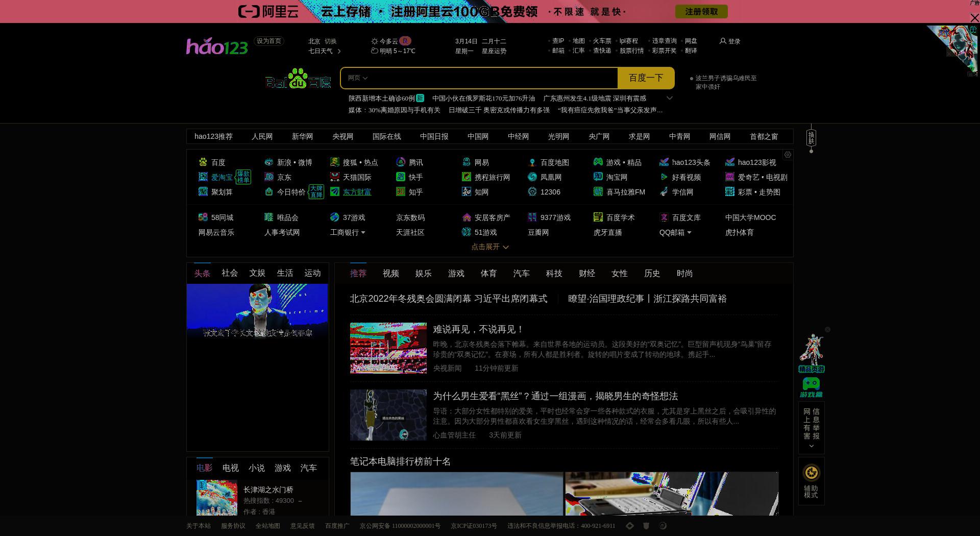Screen dimensions: 980x536
Task: Open the 中国大学MOOC link
Action: 750,217
